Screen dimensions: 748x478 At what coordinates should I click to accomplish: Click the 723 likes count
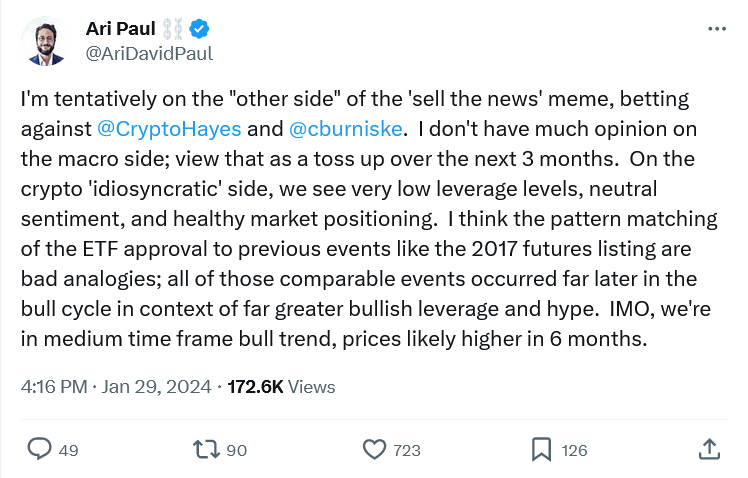[x=407, y=451]
